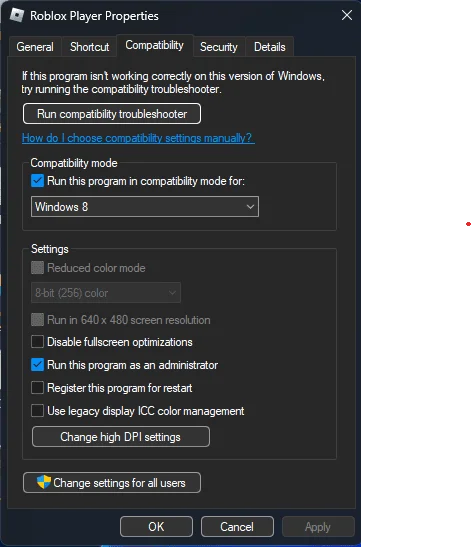Image resolution: width=472 pixels, height=547 pixels.
Task: Click the Roblox icon in the title bar
Action: click(16, 15)
